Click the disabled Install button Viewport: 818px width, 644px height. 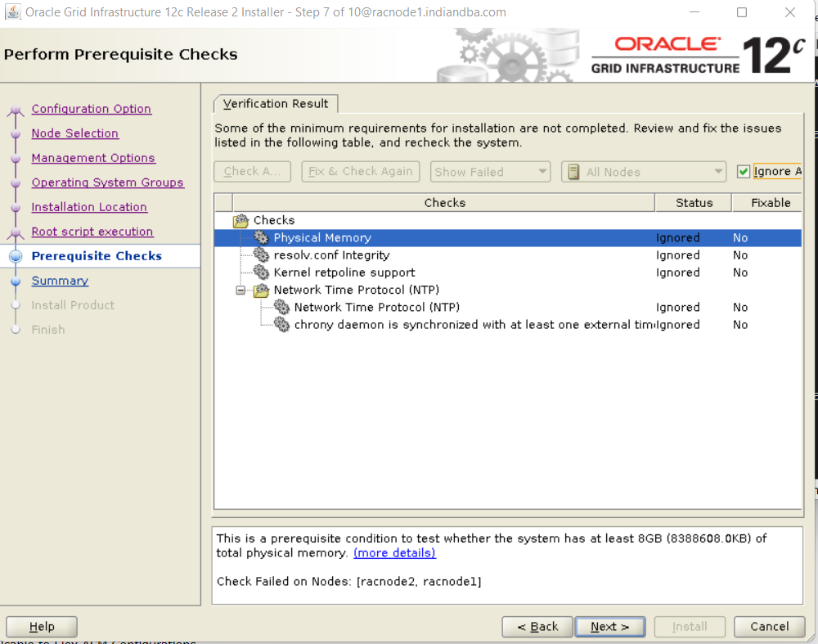pos(690,627)
